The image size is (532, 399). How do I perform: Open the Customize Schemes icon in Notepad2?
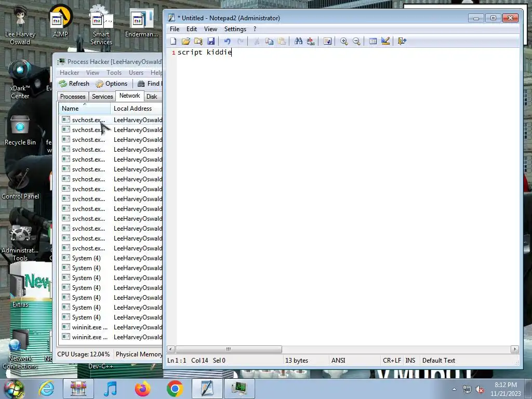point(385,41)
